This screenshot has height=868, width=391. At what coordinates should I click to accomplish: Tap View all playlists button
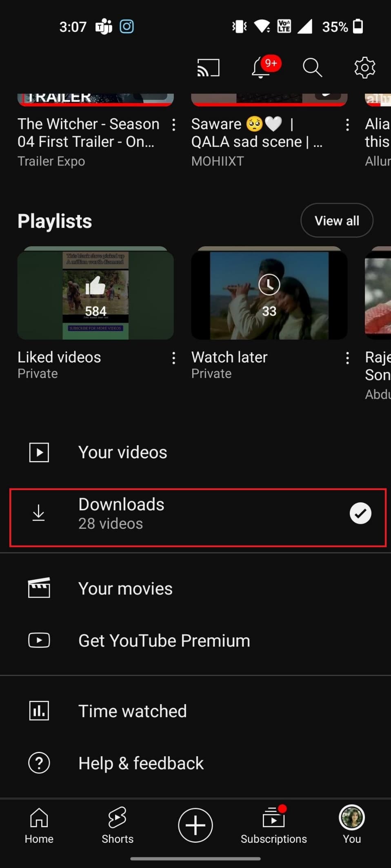pos(337,221)
